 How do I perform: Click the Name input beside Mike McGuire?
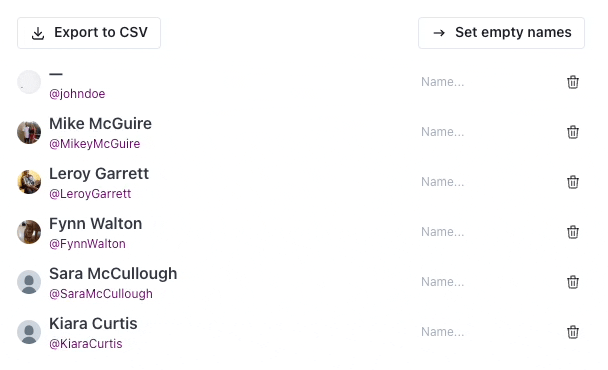487,132
